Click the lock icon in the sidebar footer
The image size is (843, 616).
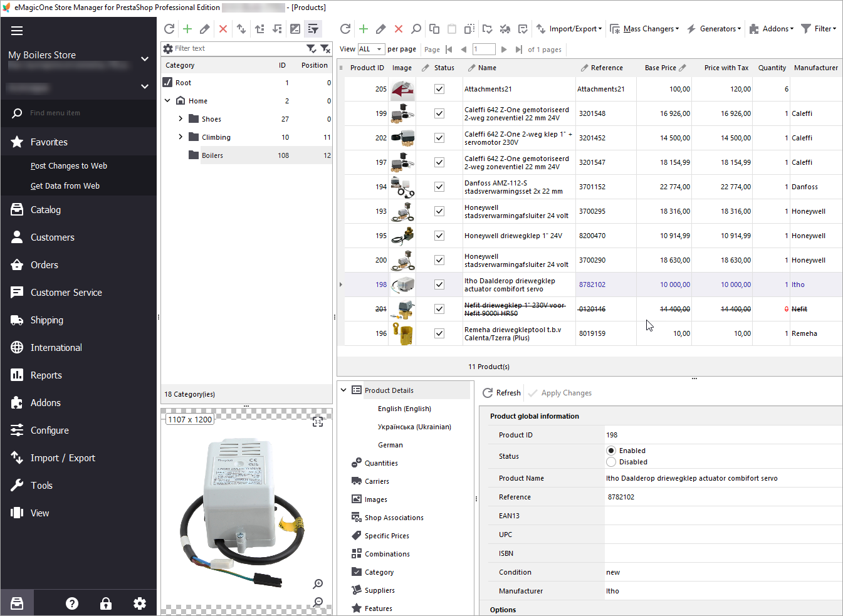tap(106, 603)
